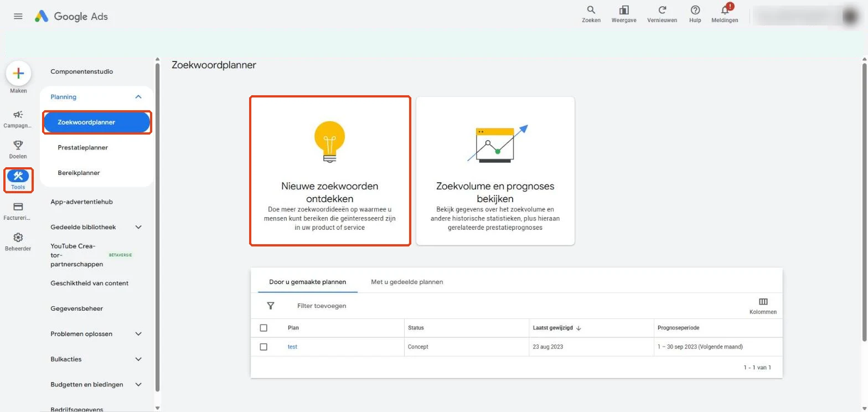Open App-advertentiehub in the sidebar
The width and height of the screenshot is (868, 412).
(81, 202)
